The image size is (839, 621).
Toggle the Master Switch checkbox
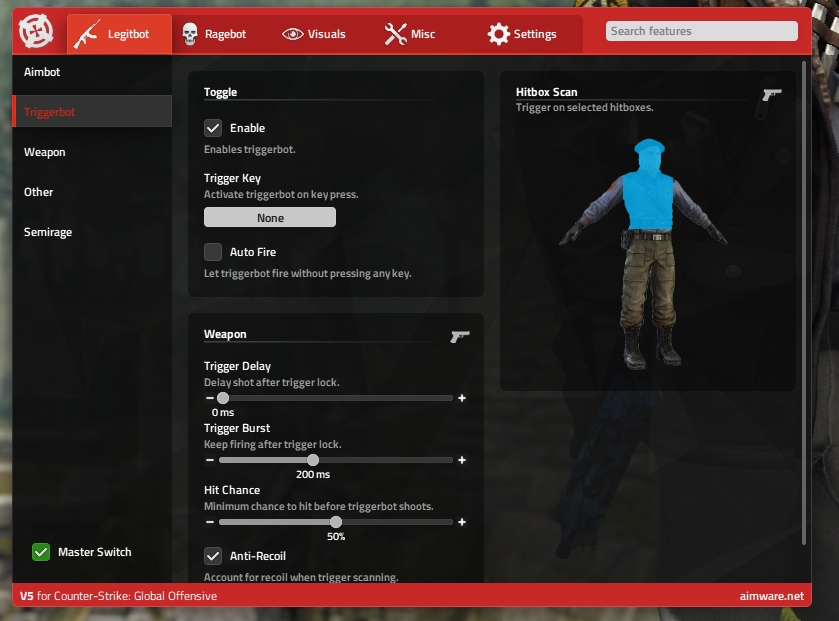coord(41,552)
